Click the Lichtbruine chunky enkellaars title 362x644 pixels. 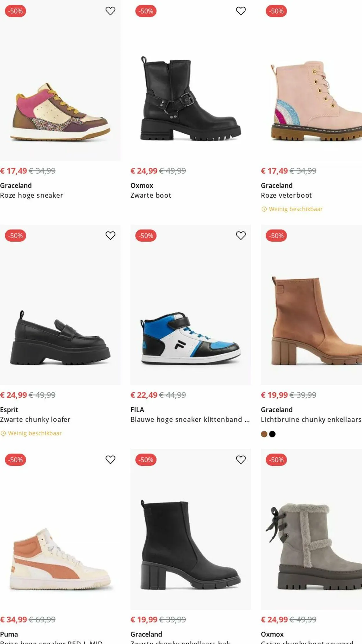[311, 419]
